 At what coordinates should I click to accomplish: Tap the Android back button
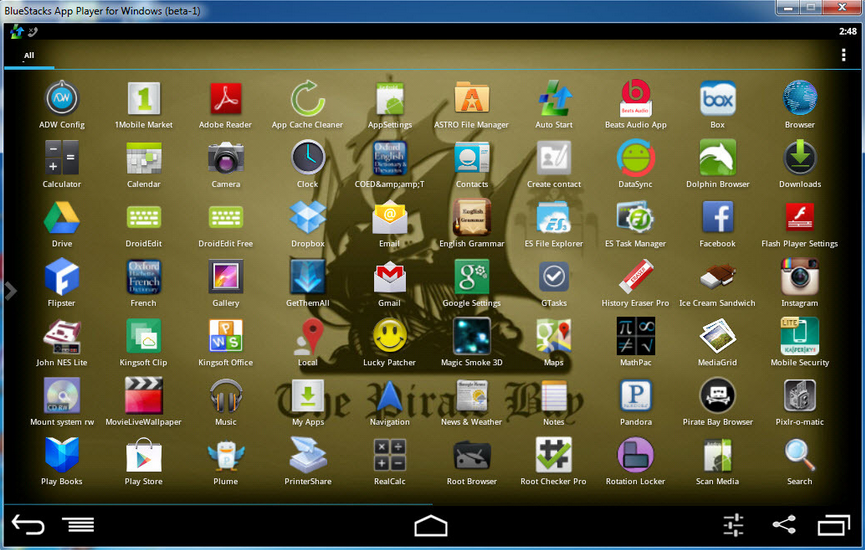[x=28, y=524]
